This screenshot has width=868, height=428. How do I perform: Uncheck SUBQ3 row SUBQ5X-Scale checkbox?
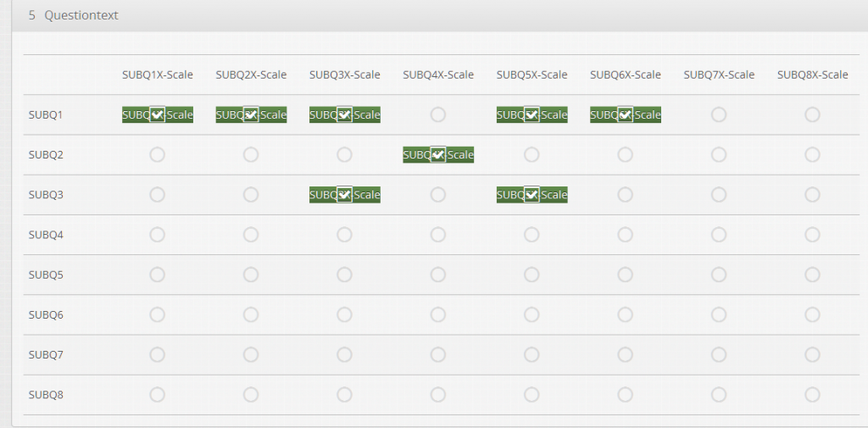(x=531, y=195)
